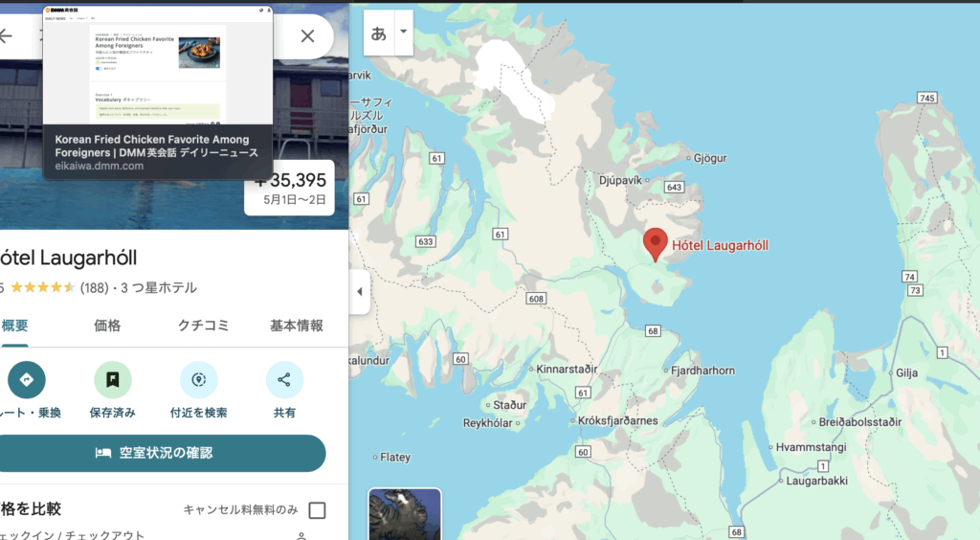Click the satellite layer thumbnail

click(405, 514)
